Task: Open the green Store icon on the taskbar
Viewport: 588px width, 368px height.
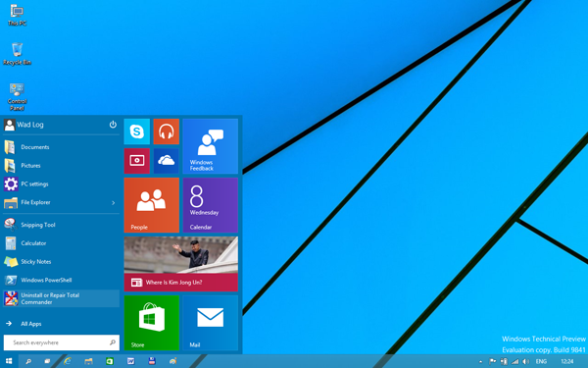Action: point(110,361)
